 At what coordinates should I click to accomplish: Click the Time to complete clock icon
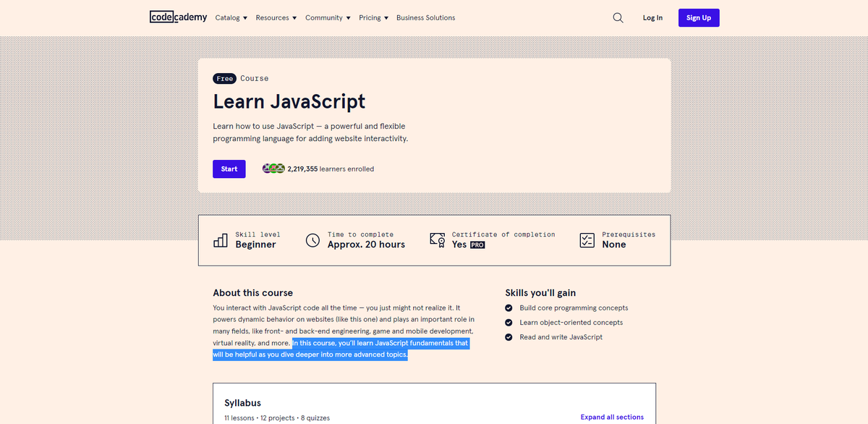tap(312, 239)
